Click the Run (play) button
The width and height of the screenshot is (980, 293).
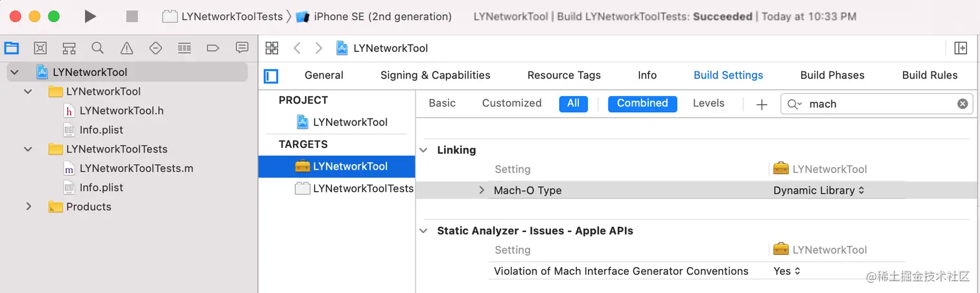[x=90, y=16]
